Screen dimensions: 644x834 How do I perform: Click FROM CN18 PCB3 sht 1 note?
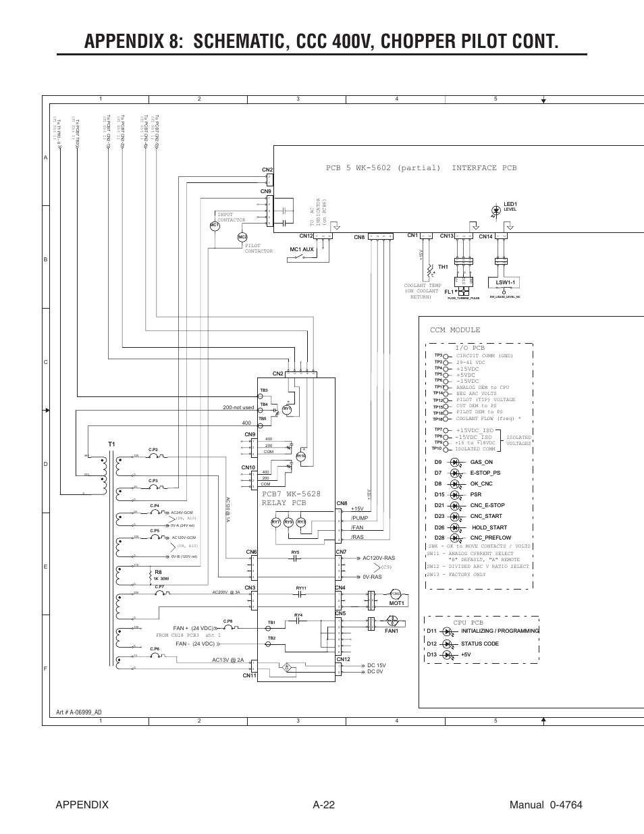pos(188,635)
